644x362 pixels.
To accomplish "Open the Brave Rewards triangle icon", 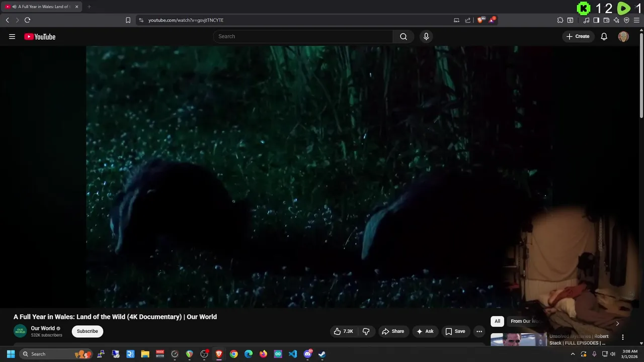I will (492, 20).
